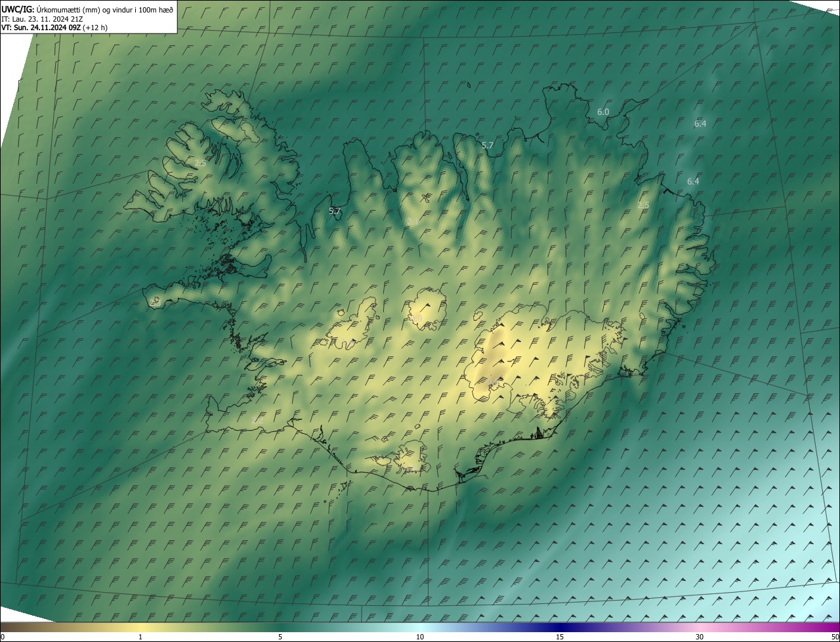The image size is (840, 642).
Task: Select the "Úrkomumætti (mm) og vindur i 100m hæð" title
Action: tap(104, 9)
